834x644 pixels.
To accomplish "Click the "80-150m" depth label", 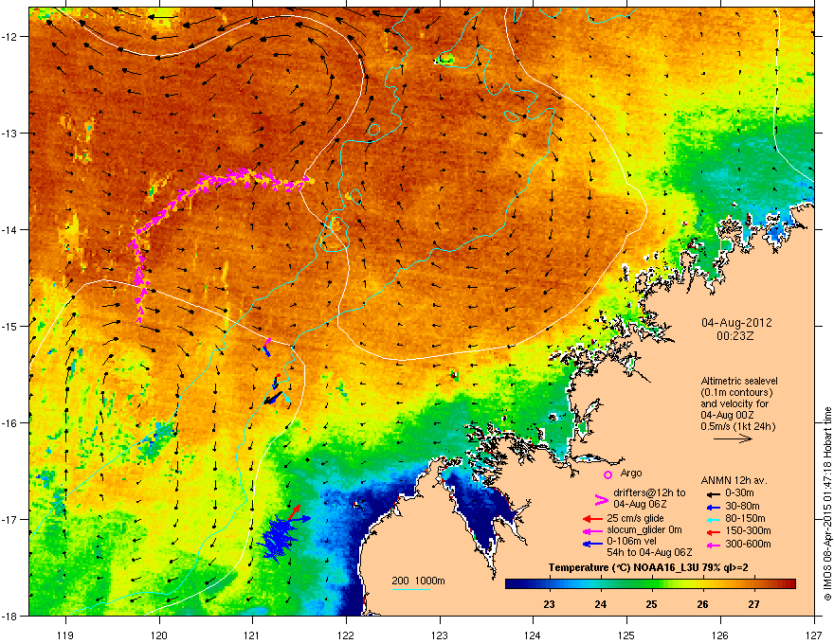I will [745, 519].
